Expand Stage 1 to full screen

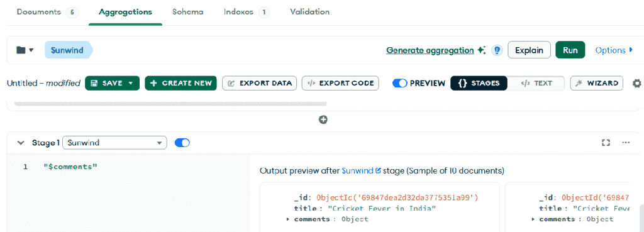(605, 143)
